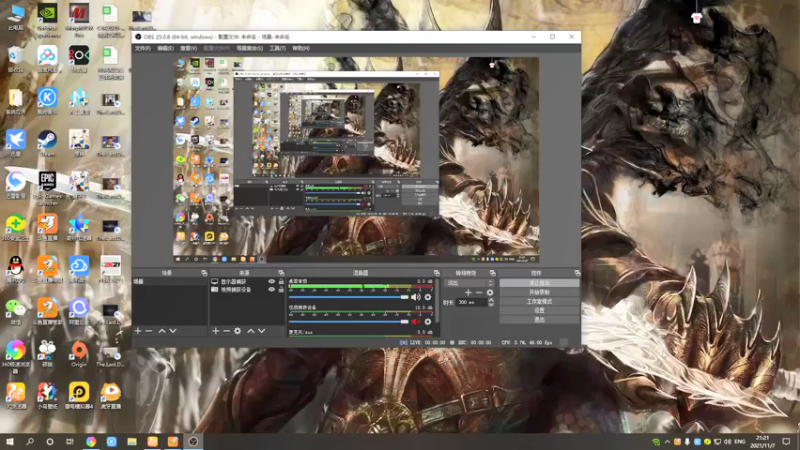Click the OBS Studio taskbar icon
This screenshot has width=800, height=450.
coord(193,441)
